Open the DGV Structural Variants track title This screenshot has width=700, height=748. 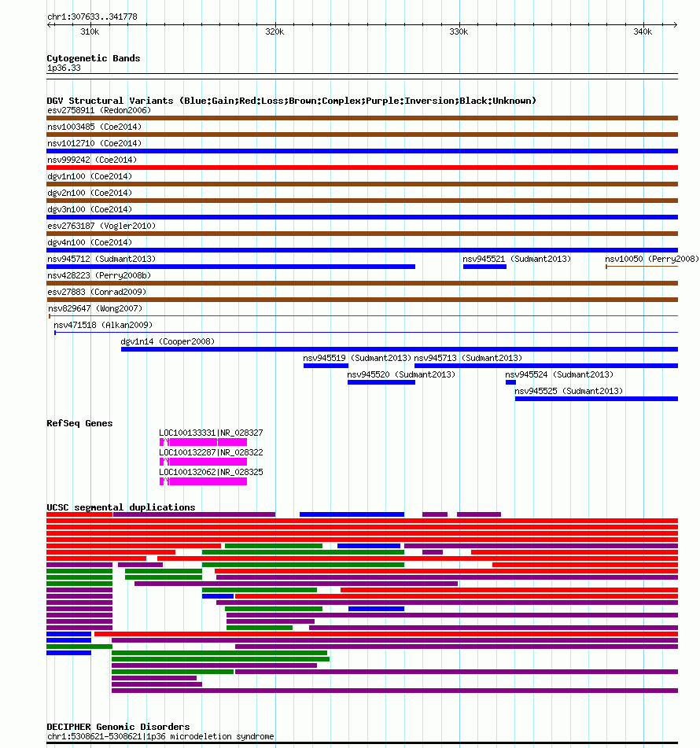[292, 101]
